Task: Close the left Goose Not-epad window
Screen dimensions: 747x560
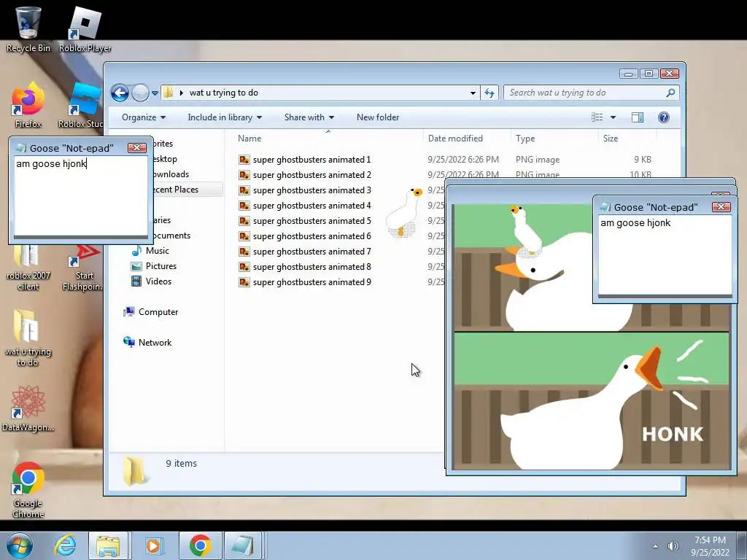Action: pyautogui.click(x=136, y=147)
